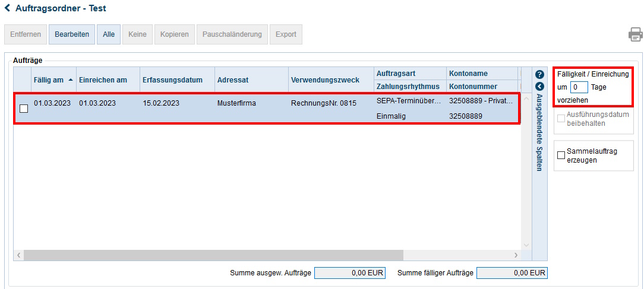Select the Musterfirma cell
Viewport: 644px width, 289px height.
pos(236,103)
